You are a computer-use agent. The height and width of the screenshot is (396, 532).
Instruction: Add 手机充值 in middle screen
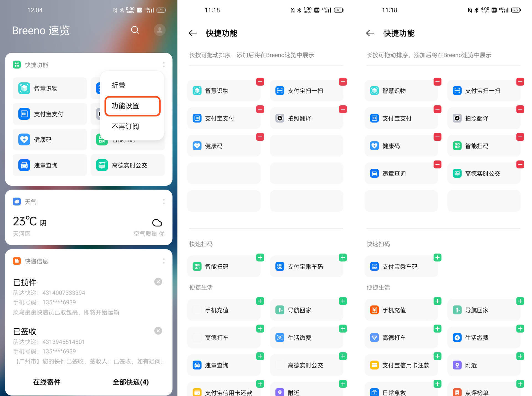[260, 301]
